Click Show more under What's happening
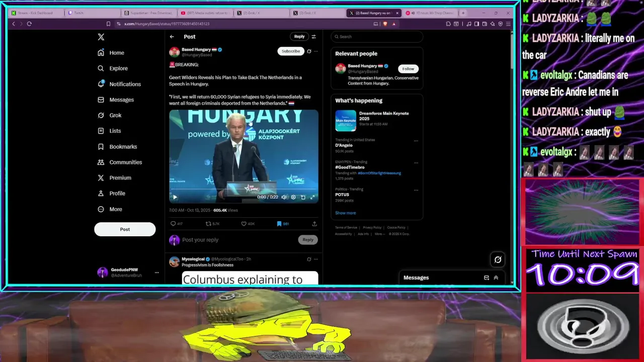The width and height of the screenshot is (644, 362). point(345,213)
